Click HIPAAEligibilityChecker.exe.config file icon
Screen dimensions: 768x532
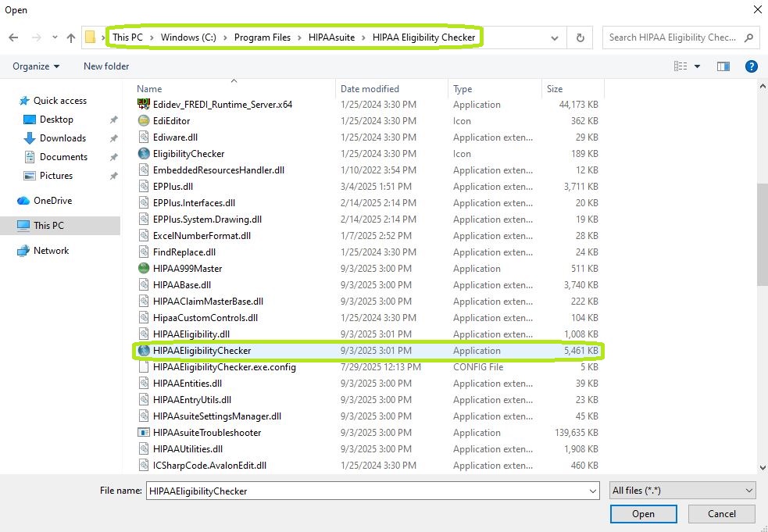(144, 367)
